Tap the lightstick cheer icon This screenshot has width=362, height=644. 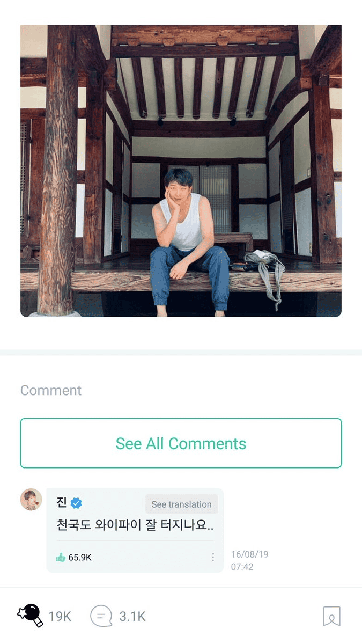[x=30, y=616]
